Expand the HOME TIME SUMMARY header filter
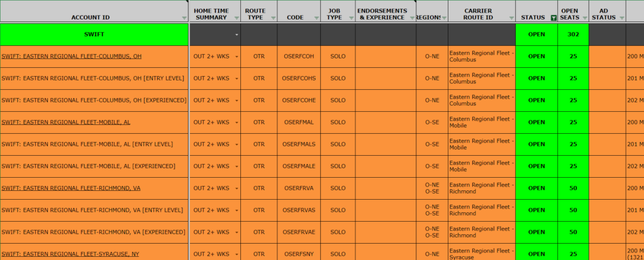The image size is (644, 260). tap(236, 18)
